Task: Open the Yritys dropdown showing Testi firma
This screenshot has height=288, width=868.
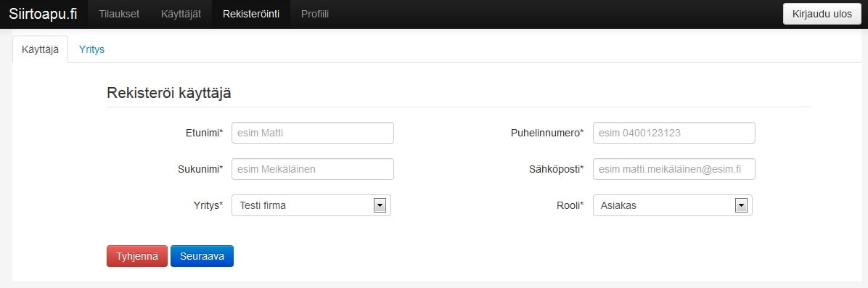Action: point(311,205)
